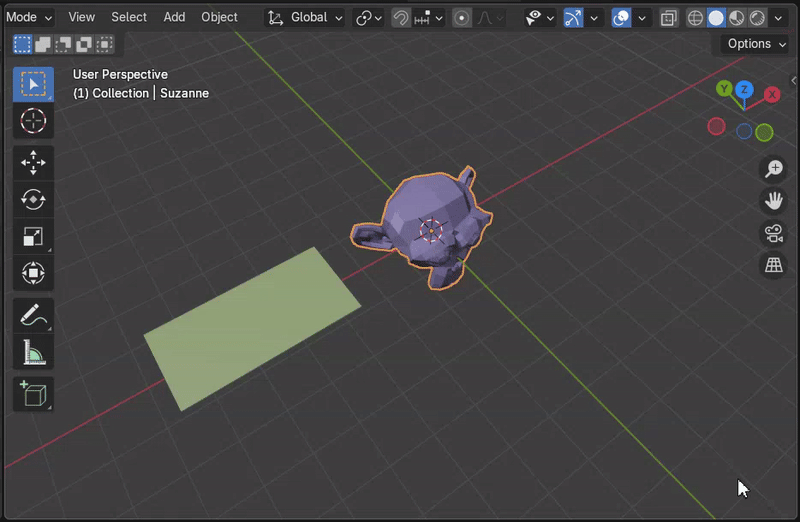Click the 3D cursor at origin
Viewport: 800px width, 522px height.
click(431, 231)
